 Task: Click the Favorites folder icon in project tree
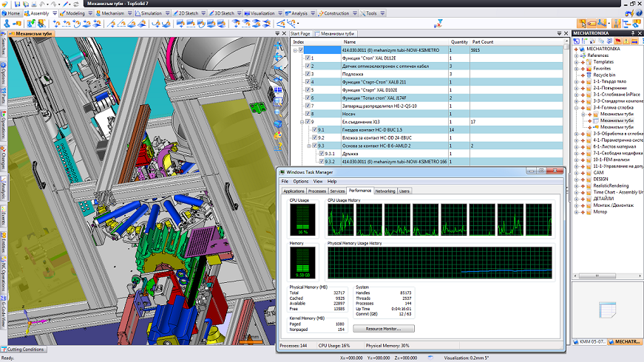(x=589, y=69)
